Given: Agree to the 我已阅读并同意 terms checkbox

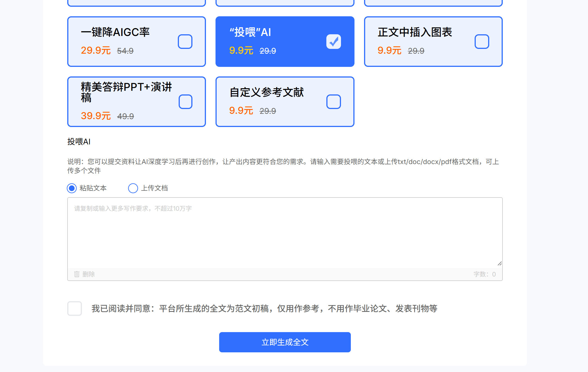Looking at the screenshot, I should (x=75, y=309).
